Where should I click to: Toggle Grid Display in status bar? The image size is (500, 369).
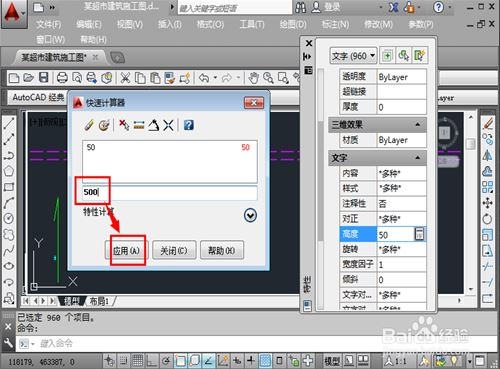pyautogui.click(x=138, y=360)
